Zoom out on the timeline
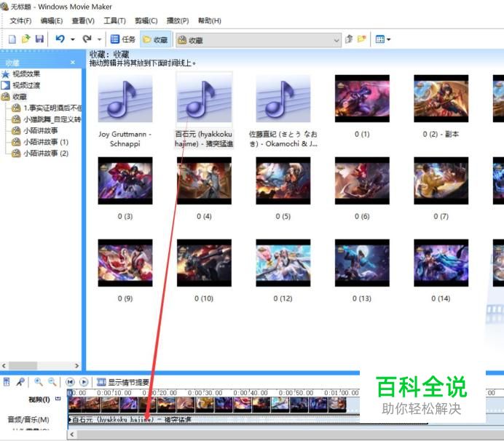504x441 pixels. [x=52, y=382]
